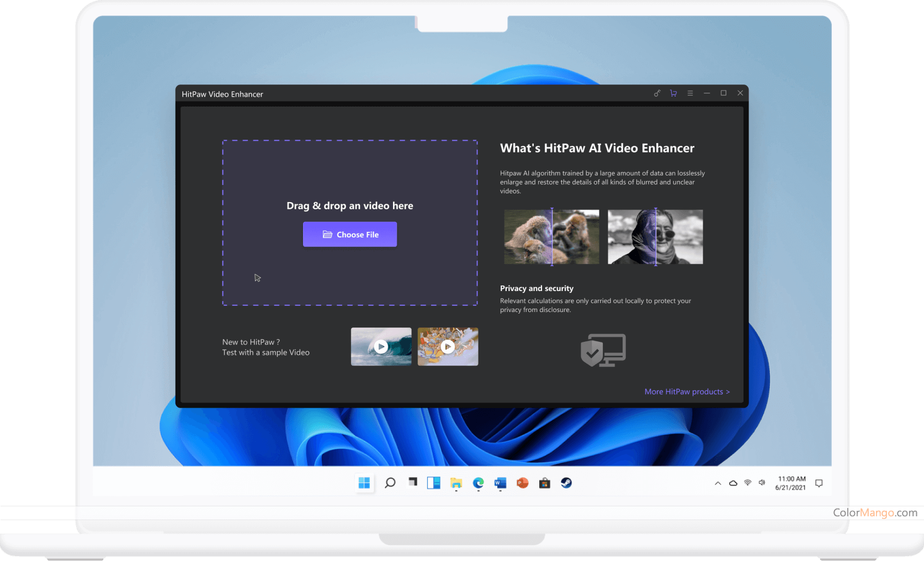Click the Privacy and security heading
Image resolution: width=924 pixels, height=561 pixels.
coord(537,288)
